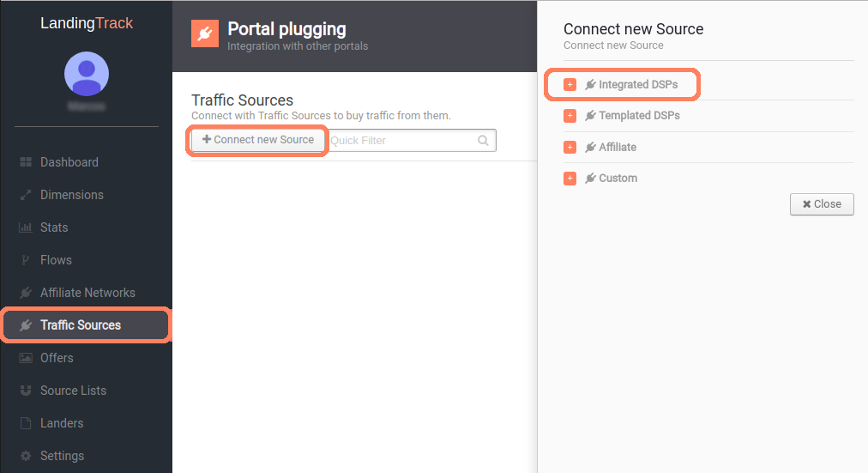This screenshot has height=473, width=868.
Task: Expand the Custom source option
Action: tap(570, 179)
